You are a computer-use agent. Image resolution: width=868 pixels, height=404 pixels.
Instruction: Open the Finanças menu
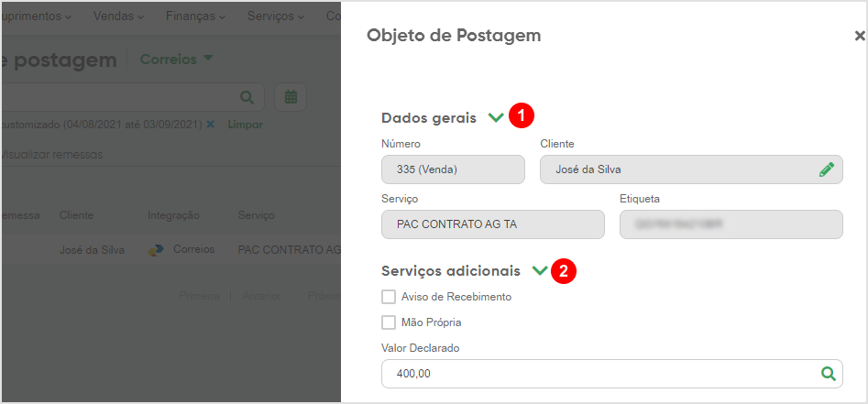(x=195, y=16)
